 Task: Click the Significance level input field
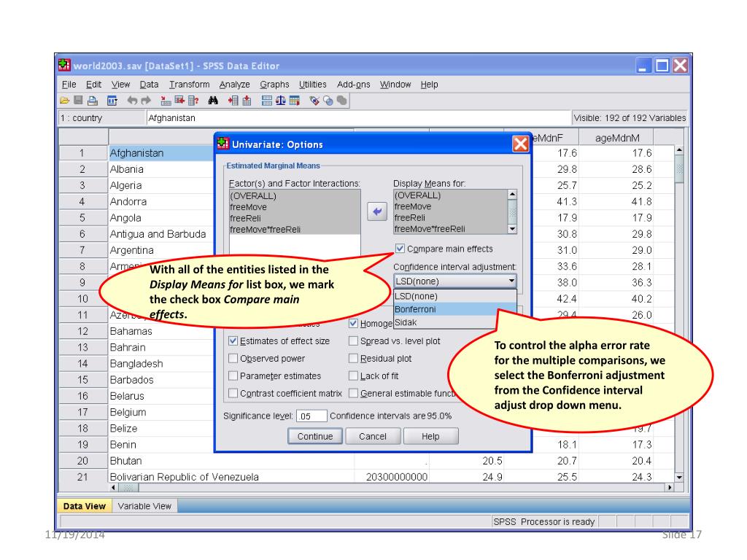coord(311,416)
